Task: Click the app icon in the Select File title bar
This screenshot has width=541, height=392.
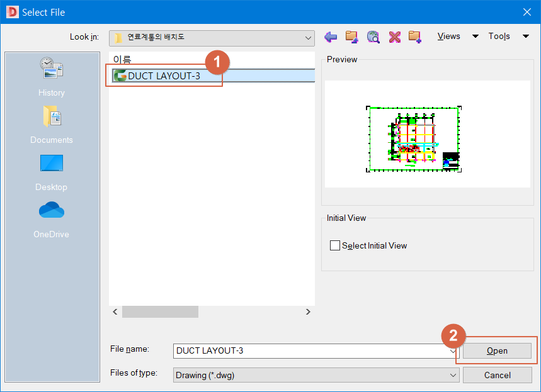Action: click(13, 12)
